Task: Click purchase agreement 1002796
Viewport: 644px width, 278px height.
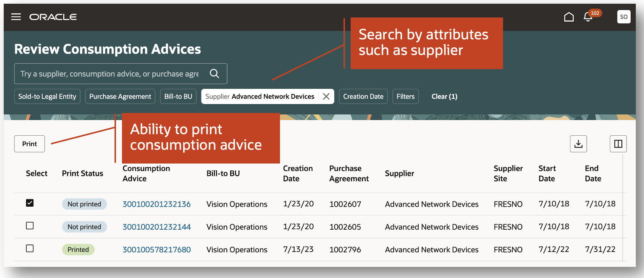Action: (345, 249)
